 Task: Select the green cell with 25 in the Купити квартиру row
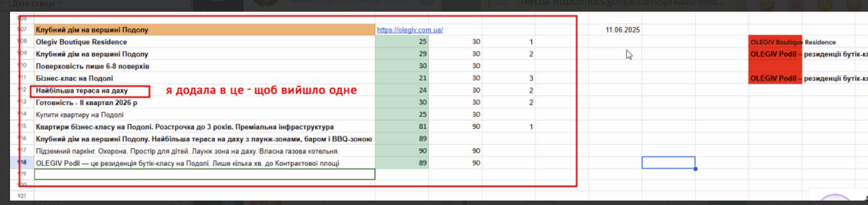(402, 115)
